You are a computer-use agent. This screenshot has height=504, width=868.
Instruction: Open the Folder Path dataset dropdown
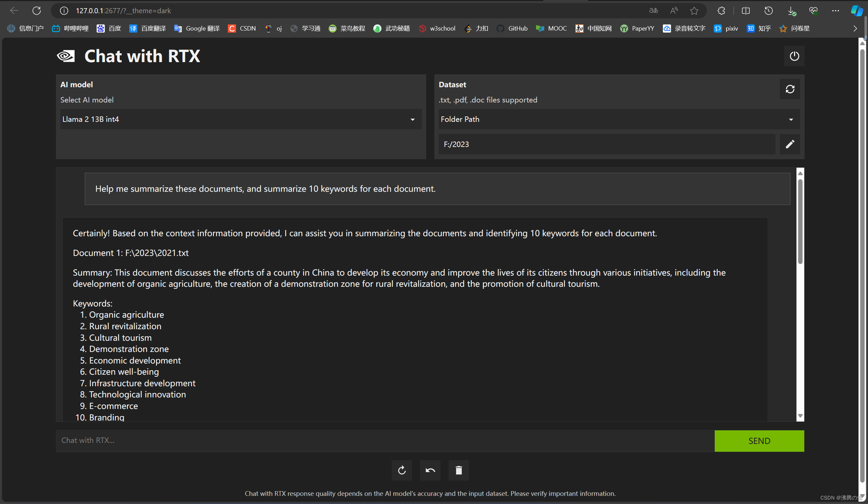[619, 119]
